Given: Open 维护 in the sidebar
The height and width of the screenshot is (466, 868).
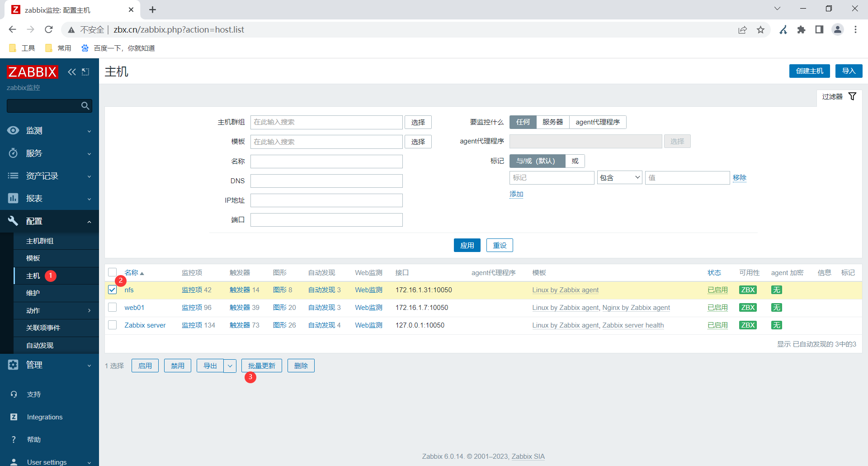Looking at the screenshot, I should pos(56,293).
